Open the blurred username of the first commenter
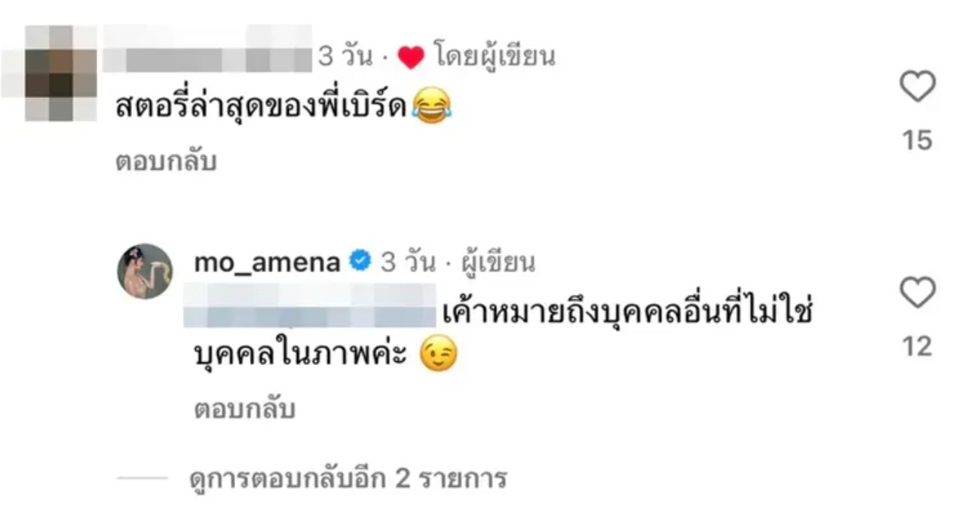980x524 pixels. click(x=207, y=55)
